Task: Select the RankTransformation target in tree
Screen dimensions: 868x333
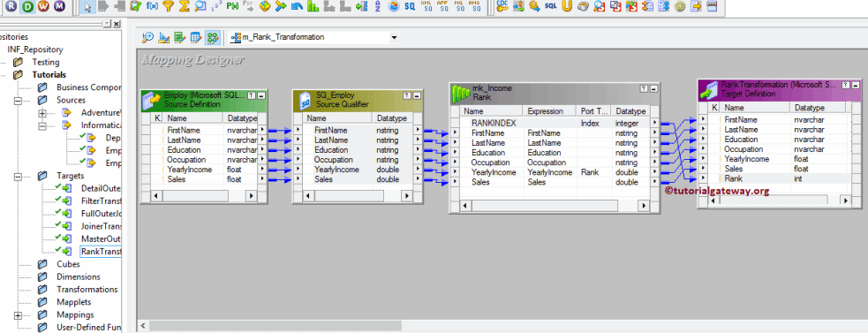Action: click(x=101, y=252)
